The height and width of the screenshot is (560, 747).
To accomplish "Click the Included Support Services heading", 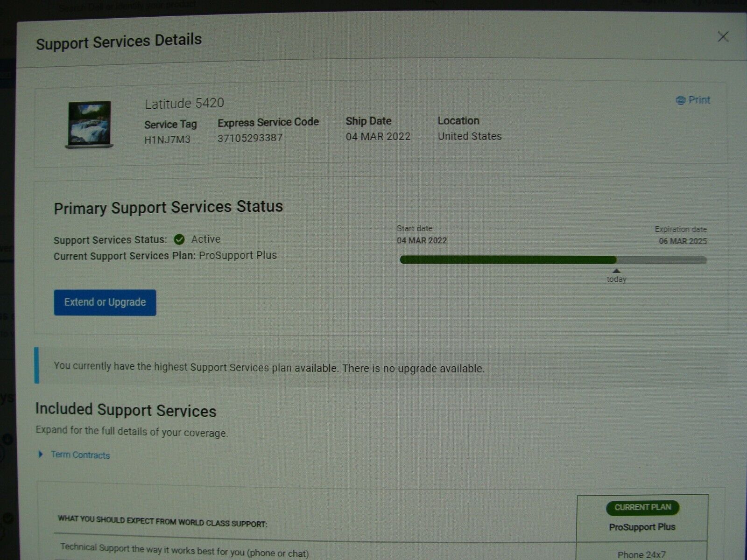I will pyautogui.click(x=126, y=410).
